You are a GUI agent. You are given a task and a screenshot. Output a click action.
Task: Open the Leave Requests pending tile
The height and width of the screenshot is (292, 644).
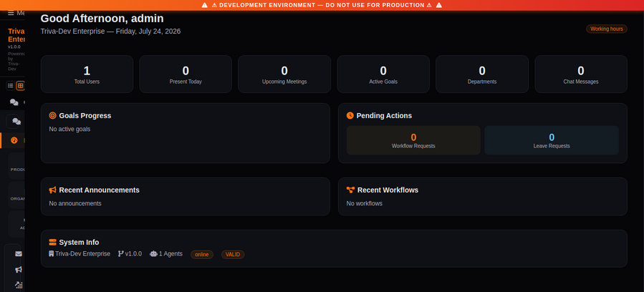tap(552, 140)
